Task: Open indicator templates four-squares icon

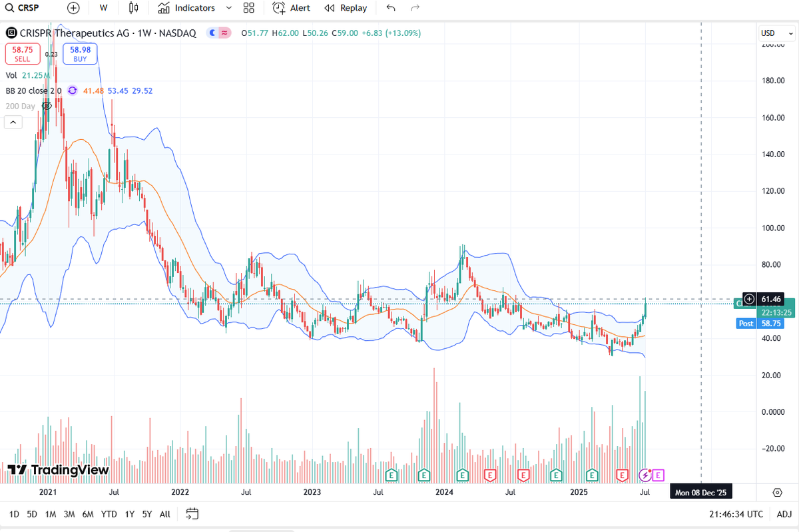Action: [x=249, y=8]
